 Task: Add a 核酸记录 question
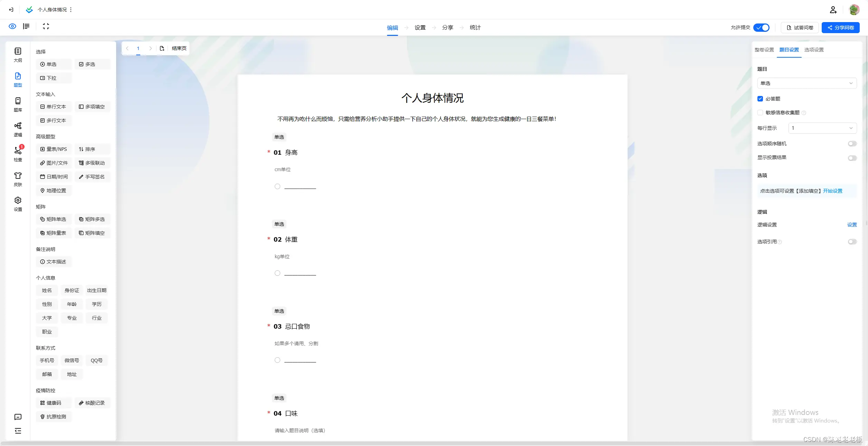(x=92, y=403)
